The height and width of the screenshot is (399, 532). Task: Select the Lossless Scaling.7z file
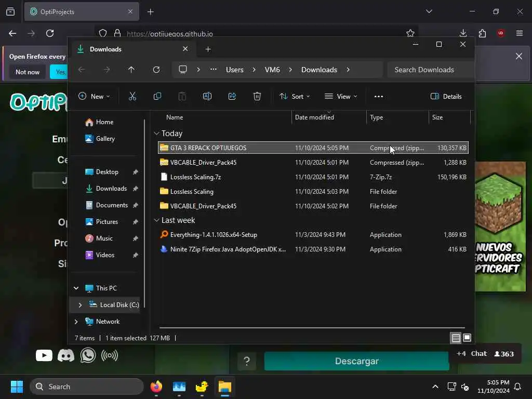coord(313,177)
